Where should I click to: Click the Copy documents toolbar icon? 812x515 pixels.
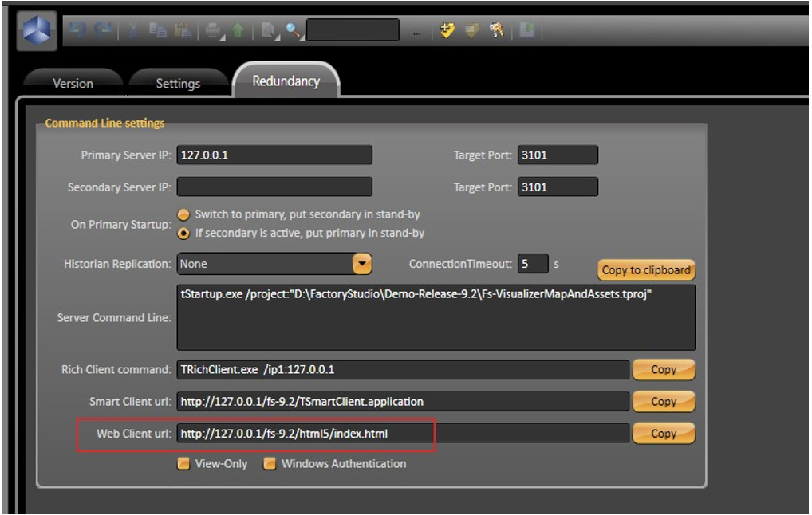[x=157, y=30]
